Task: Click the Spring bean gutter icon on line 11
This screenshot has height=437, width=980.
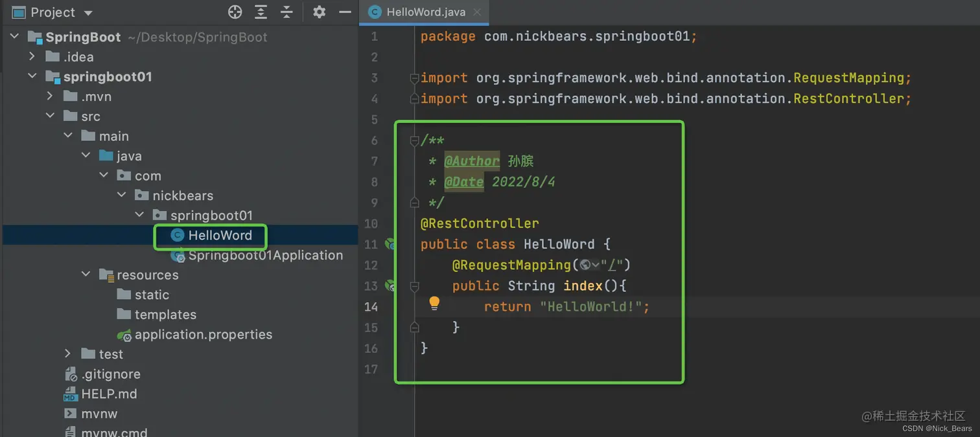Action: (390, 244)
